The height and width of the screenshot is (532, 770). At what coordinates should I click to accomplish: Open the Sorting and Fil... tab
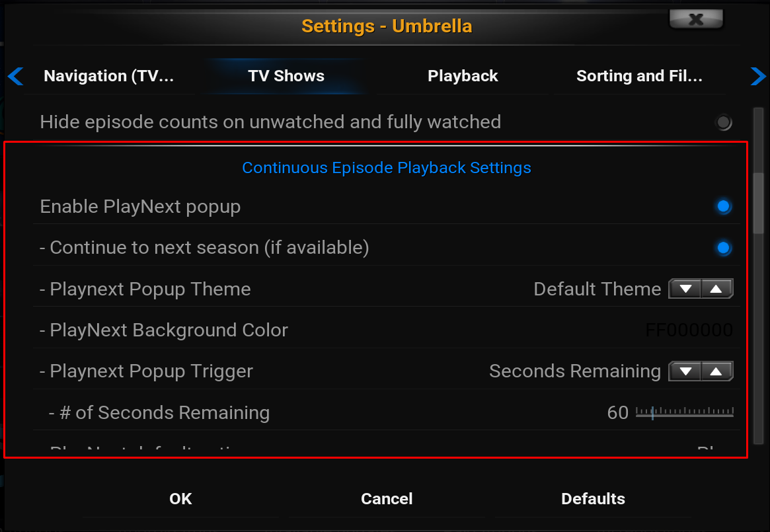click(x=639, y=77)
